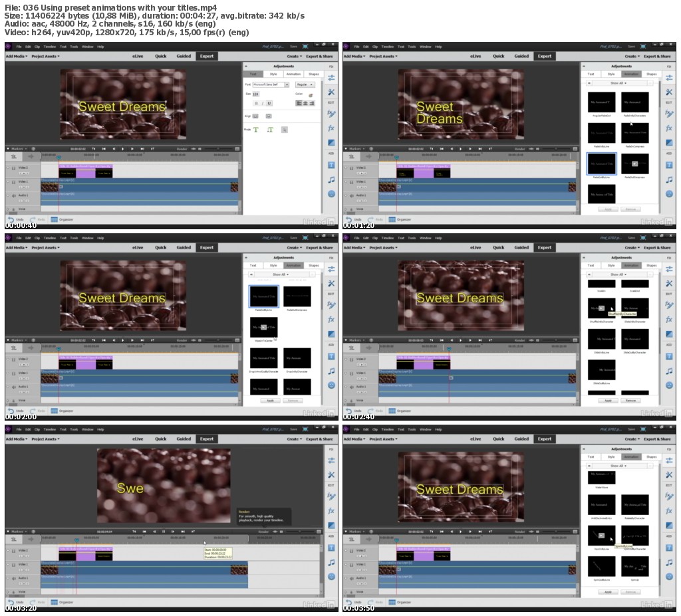Open Titles & Text icon in the 00:02:40 frame

(669, 356)
